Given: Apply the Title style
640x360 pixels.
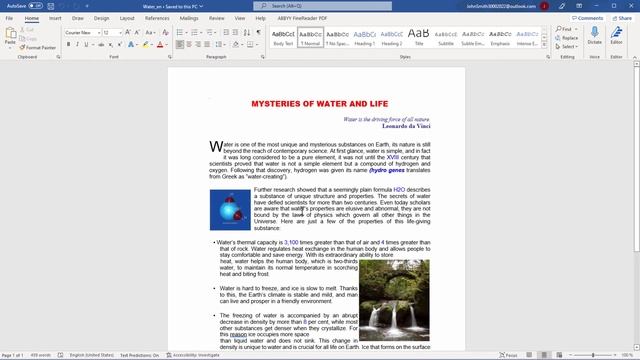Looking at the screenshot, I should click(x=419, y=38).
